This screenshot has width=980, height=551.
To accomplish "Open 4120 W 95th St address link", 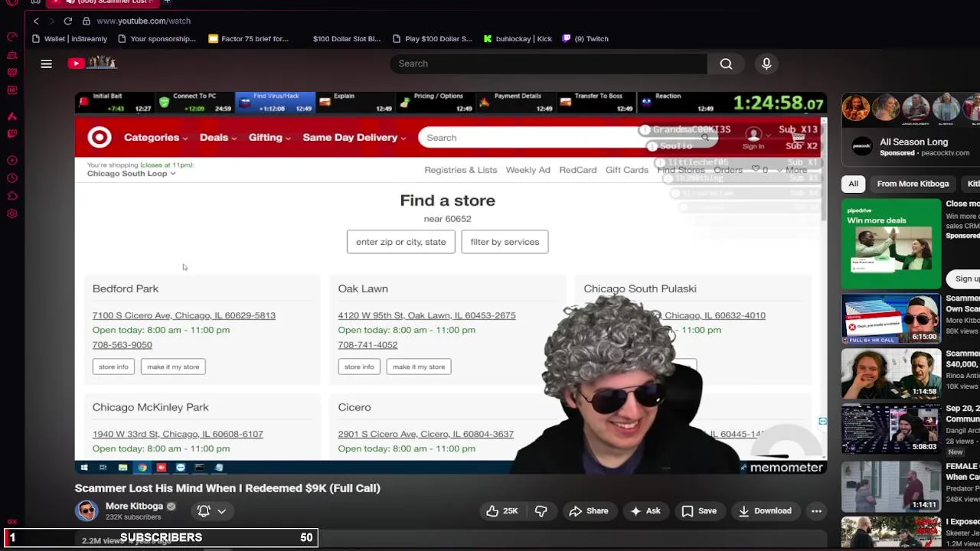I will tap(426, 315).
